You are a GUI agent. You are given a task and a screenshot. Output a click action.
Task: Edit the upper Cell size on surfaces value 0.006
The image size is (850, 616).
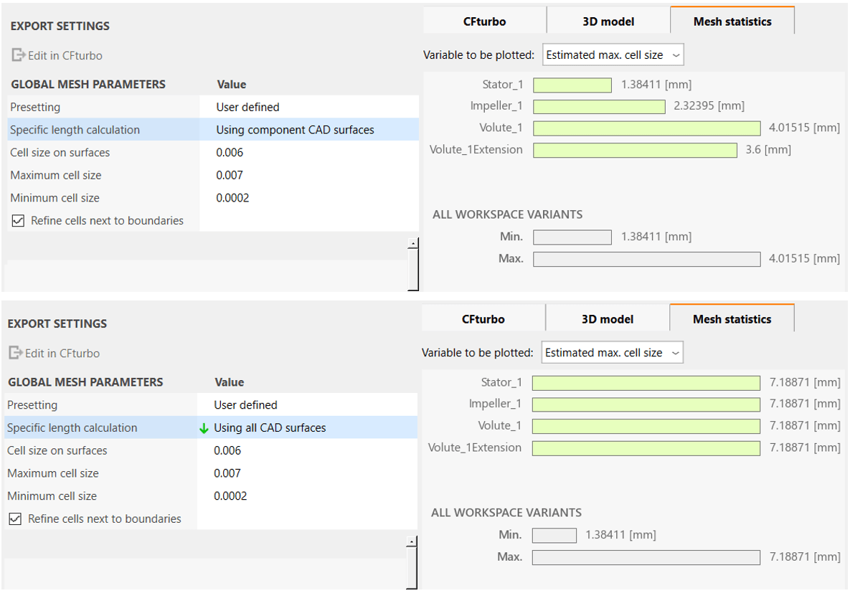coord(309,153)
